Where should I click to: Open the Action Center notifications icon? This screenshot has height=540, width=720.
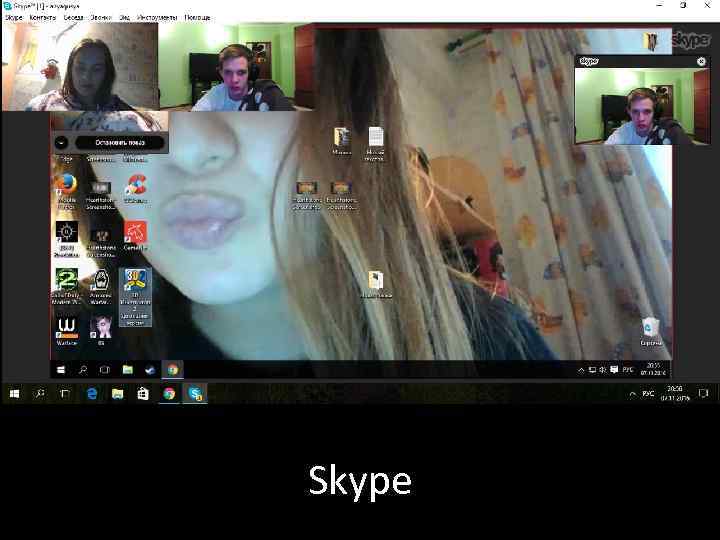tap(703, 394)
